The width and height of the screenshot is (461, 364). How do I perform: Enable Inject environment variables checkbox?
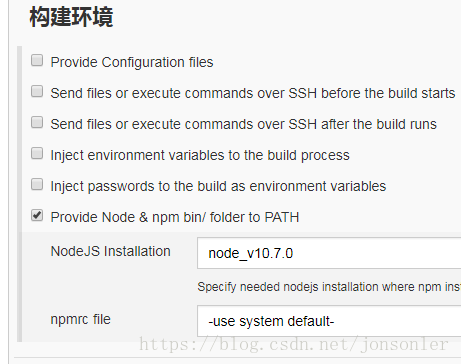tap(37, 154)
